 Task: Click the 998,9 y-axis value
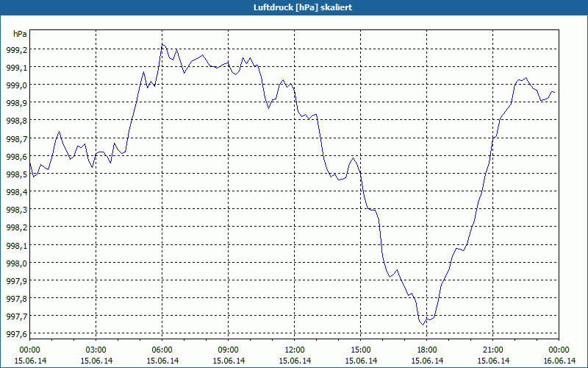pos(16,103)
